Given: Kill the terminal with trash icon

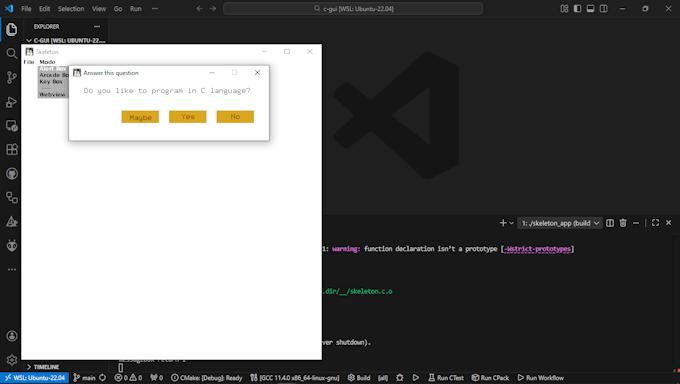Looking at the screenshot, I should [x=623, y=223].
